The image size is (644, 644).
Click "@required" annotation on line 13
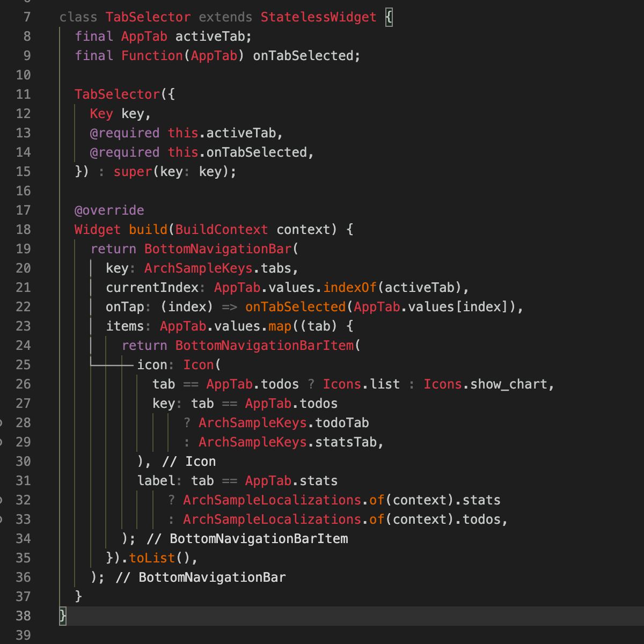pos(125,133)
